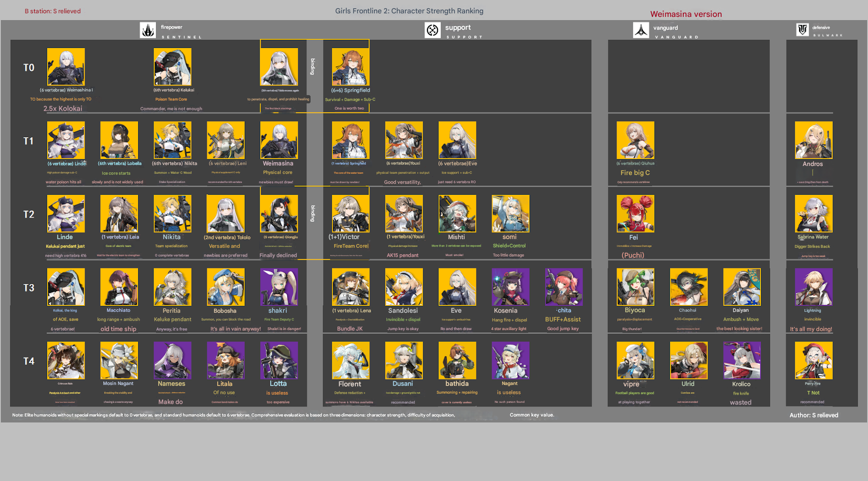Pick the Mosin Nagant portrait
The image size is (868, 481).
[119, 360]
